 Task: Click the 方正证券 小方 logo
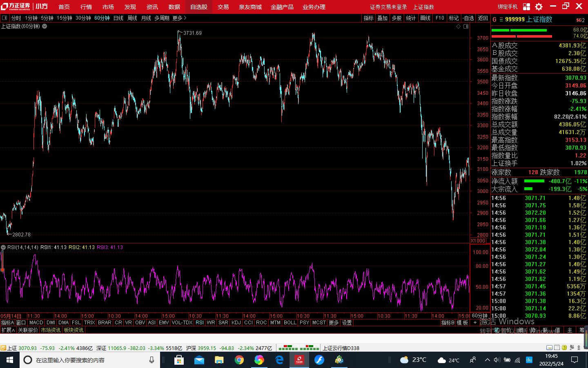pos(24,7)
